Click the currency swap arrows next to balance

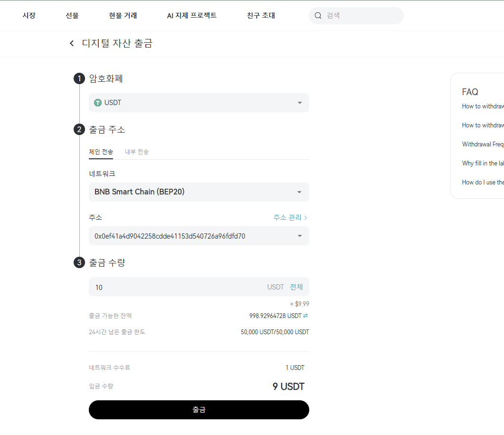306,315
